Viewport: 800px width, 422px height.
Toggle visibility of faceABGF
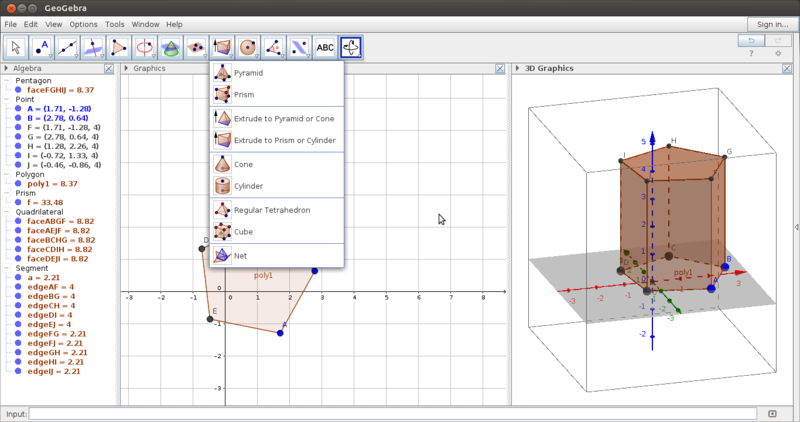(x=18, y=221)
